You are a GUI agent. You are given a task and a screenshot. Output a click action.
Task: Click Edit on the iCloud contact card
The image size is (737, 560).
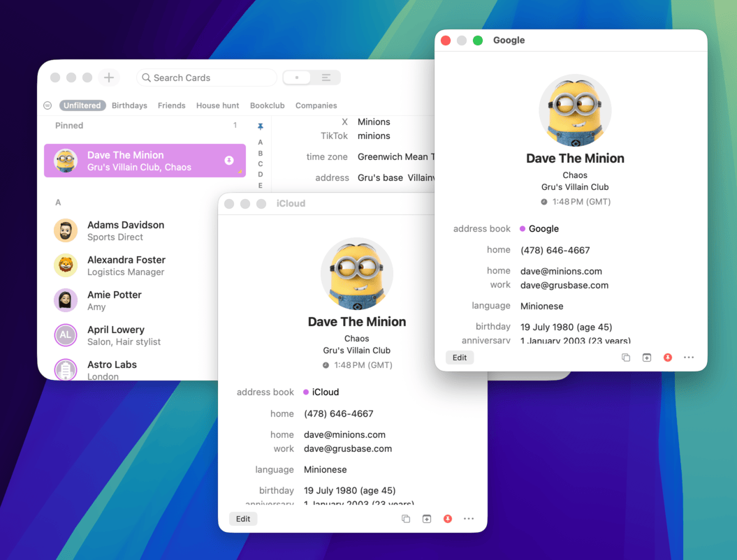(242, 519)
